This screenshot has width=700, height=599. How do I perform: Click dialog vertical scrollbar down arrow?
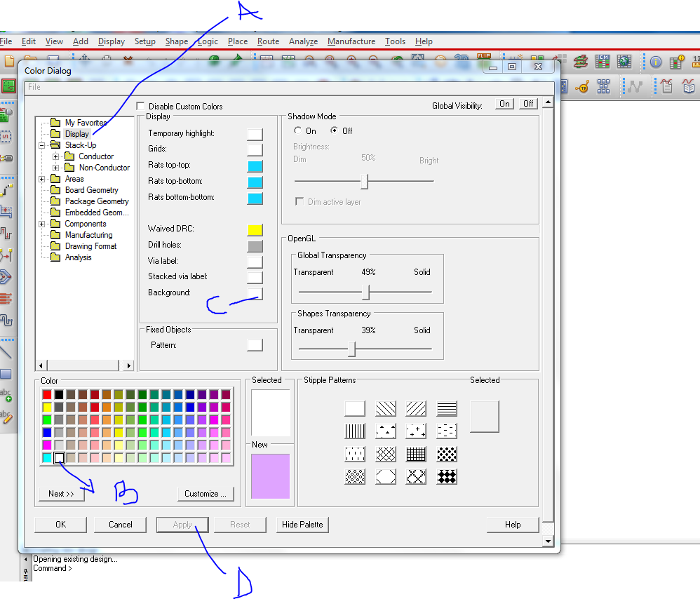click(x=548, y=541)
